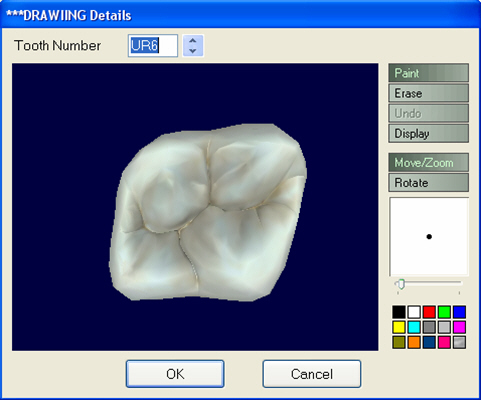Confirm with the OK button

tap(175, 374)
